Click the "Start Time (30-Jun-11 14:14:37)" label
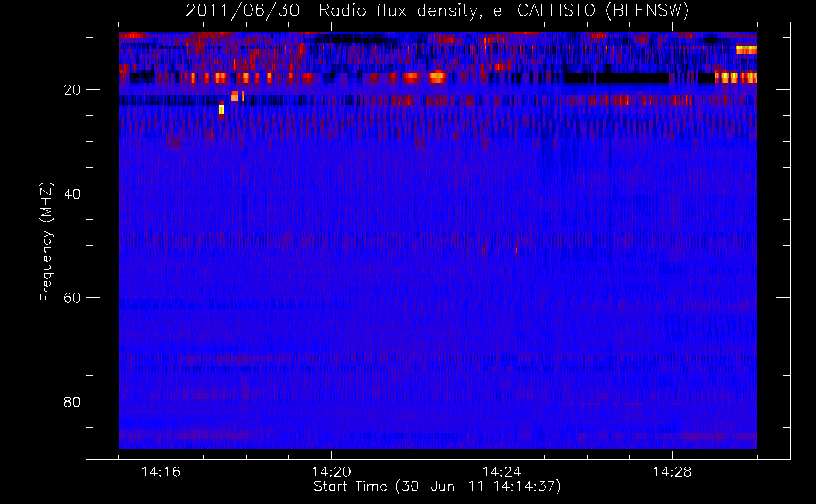The height and width of the screenshot is (504, 816). pyautogui.click(x=437, y=487)
